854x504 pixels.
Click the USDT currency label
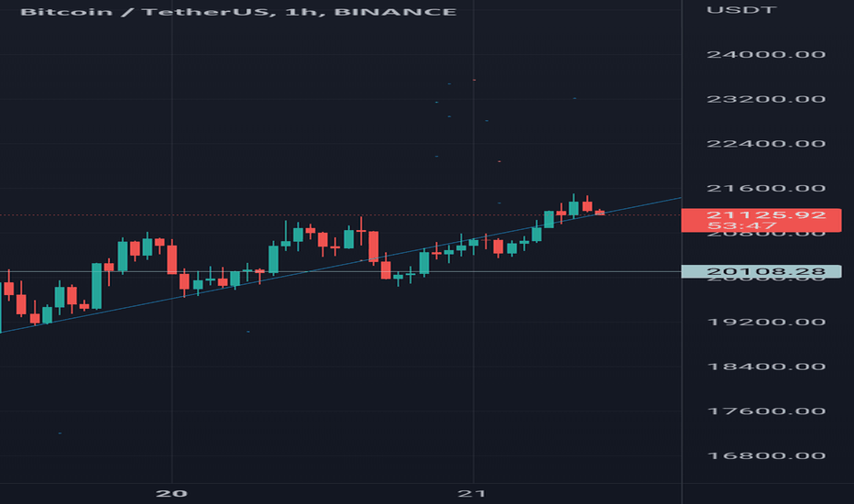[742, 10]
